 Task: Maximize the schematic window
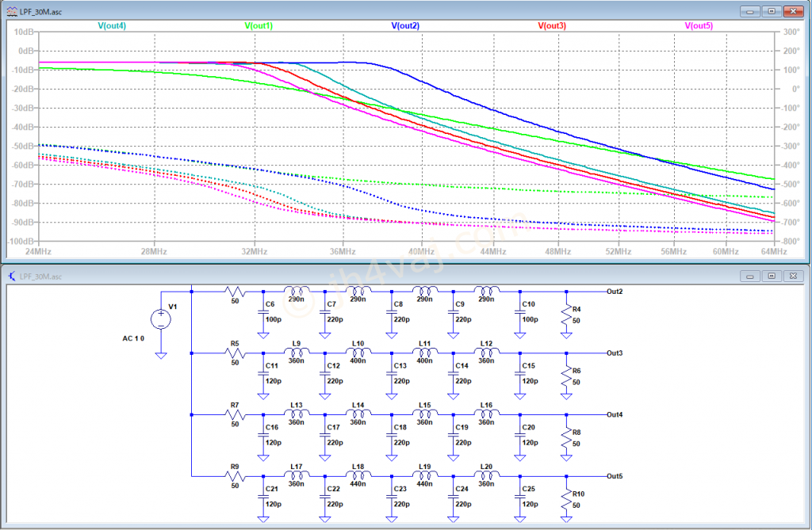pyautogui.click(x=771, y=276)
